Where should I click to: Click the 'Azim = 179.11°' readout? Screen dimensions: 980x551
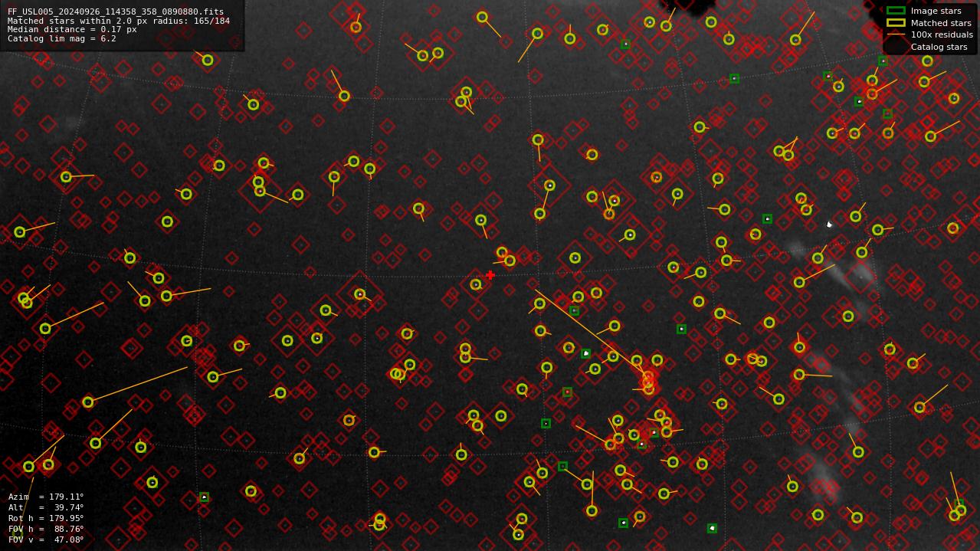click(x=46, y=497)
